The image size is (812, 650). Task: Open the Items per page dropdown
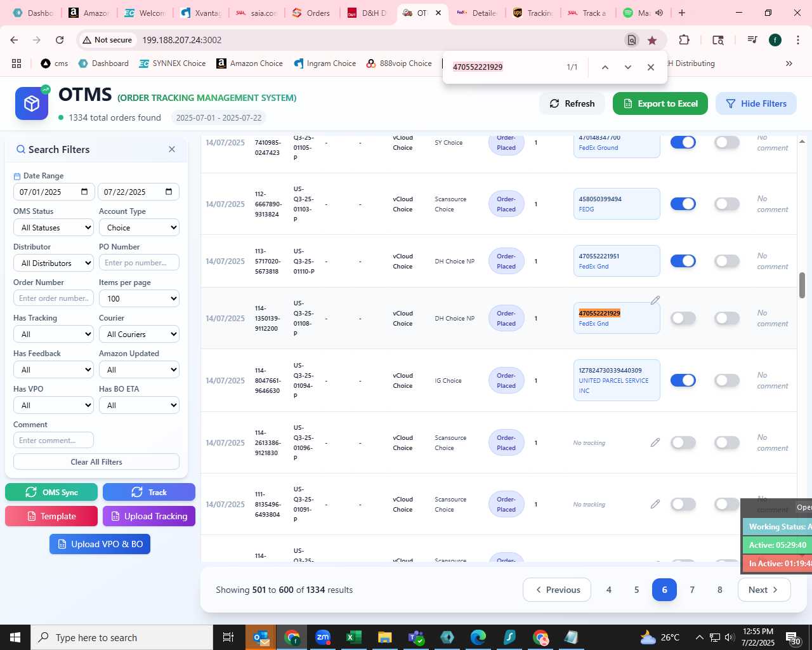tap(139, 298)
